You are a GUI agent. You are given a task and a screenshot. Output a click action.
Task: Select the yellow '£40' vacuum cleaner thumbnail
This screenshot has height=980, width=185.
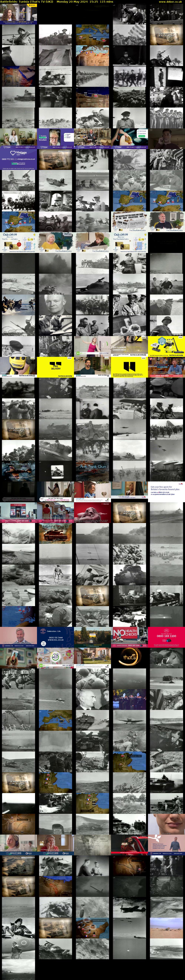(166, 346)
